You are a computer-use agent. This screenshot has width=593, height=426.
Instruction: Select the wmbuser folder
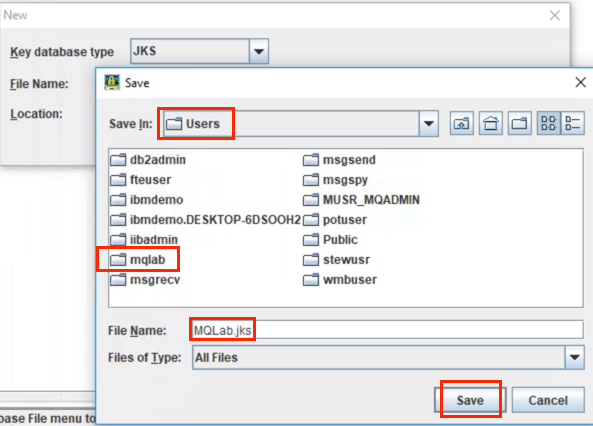pos(340,280)
